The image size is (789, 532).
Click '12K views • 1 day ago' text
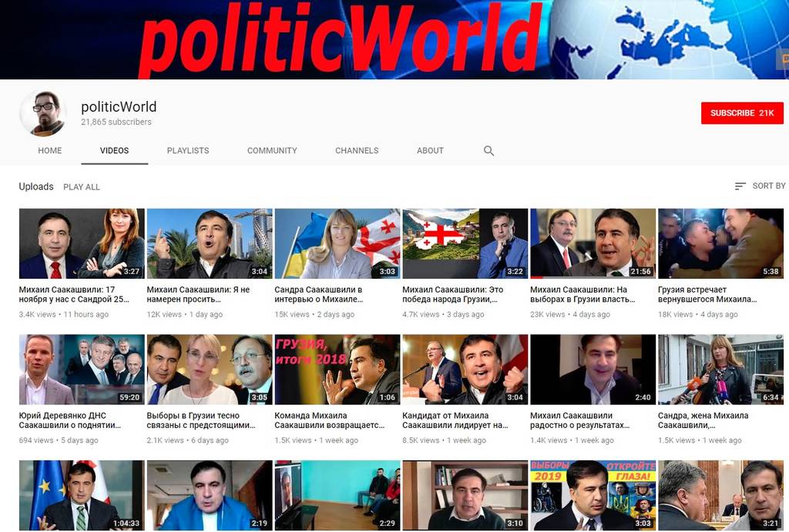tap(185, 314)
